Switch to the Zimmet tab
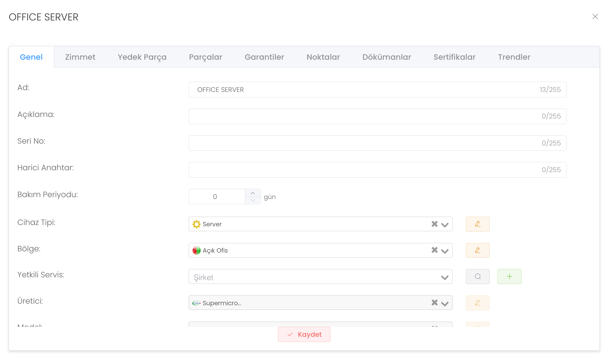This screenshot has width=609, height=364. (80, 57)
